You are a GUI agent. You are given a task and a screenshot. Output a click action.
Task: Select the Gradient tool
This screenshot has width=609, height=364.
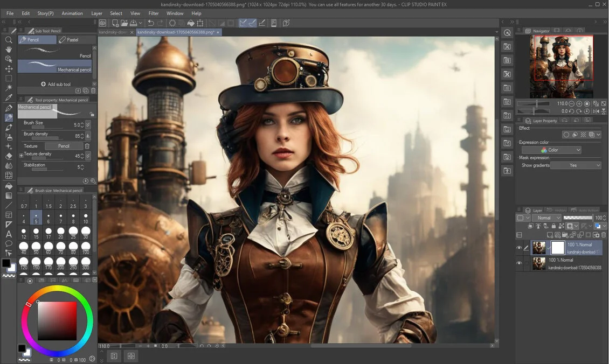coord(9,195)
